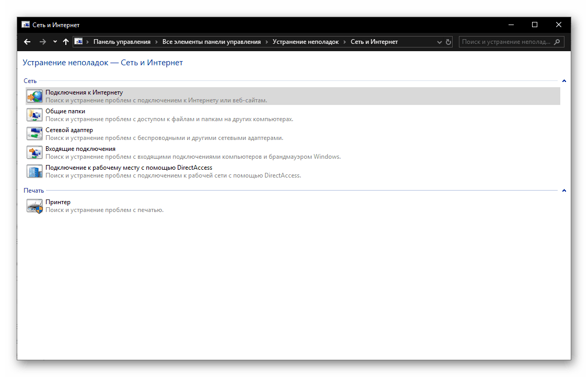Image resolution: width=588 pixels, height=377 pixels.
Task: Click the control panel icon in address bar
Action: point(78,42)
